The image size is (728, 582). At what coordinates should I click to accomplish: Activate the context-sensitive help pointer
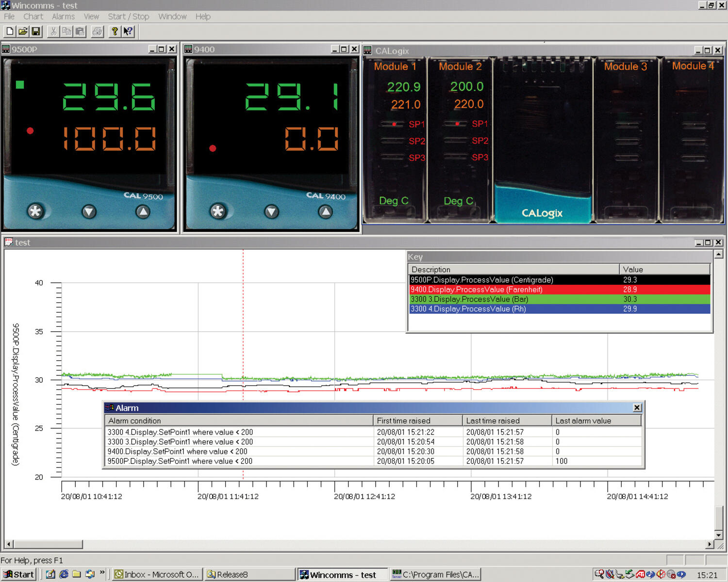[128, 32]
